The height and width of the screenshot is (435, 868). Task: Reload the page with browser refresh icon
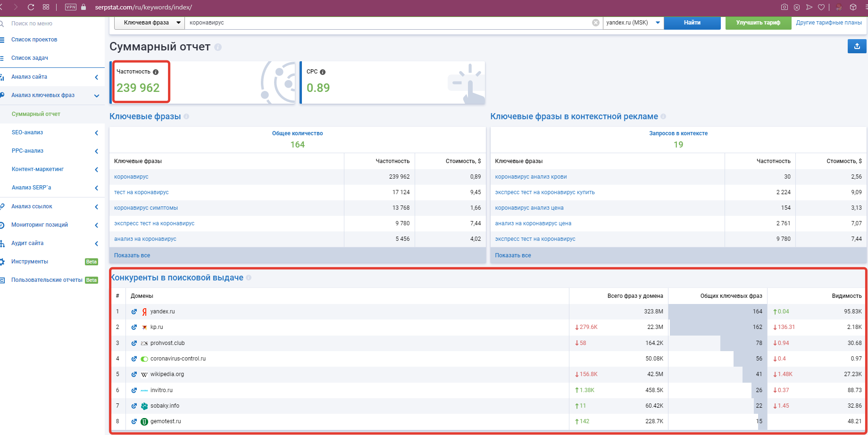31,7
